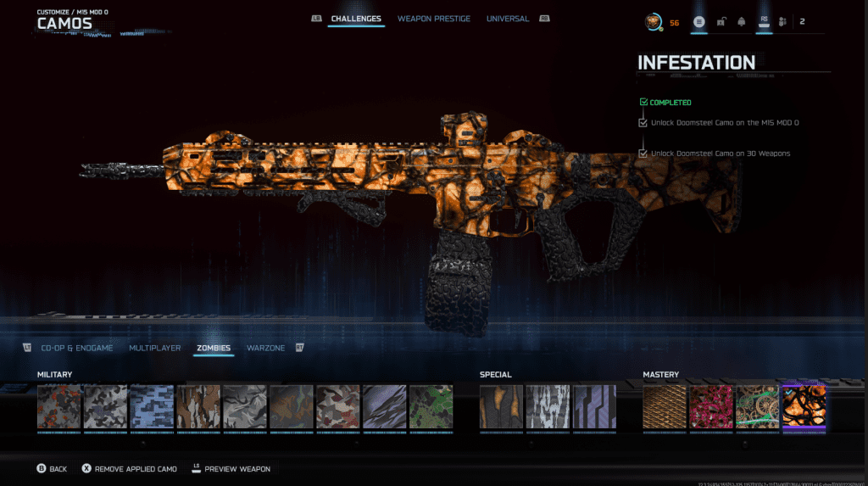Click Remove Applied Camo button

coord(129,468)
